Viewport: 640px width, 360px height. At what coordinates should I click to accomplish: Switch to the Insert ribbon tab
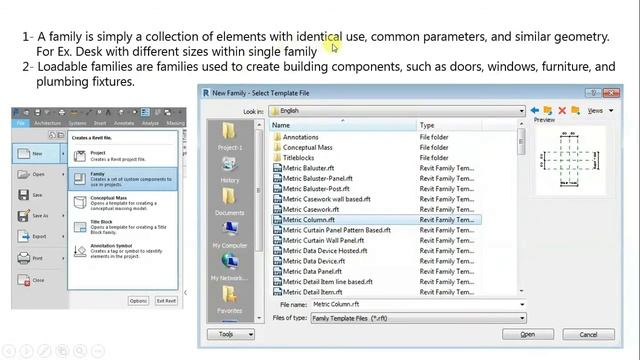coord(100,123)
